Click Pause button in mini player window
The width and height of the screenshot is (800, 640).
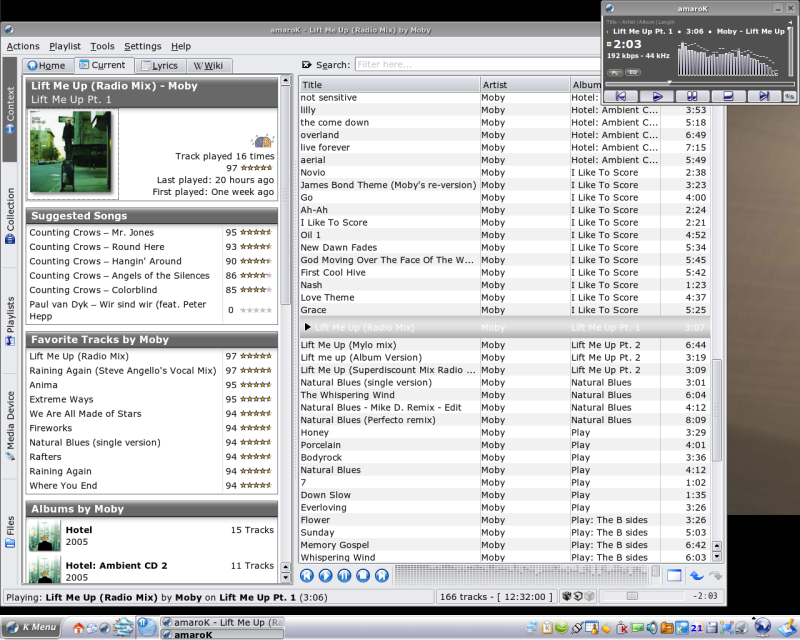pos(692,96)
